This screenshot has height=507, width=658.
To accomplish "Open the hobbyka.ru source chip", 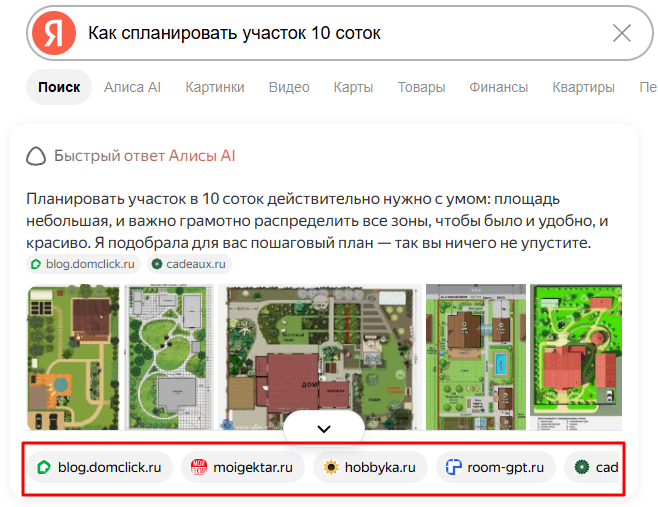I will (x=370, y=467).
